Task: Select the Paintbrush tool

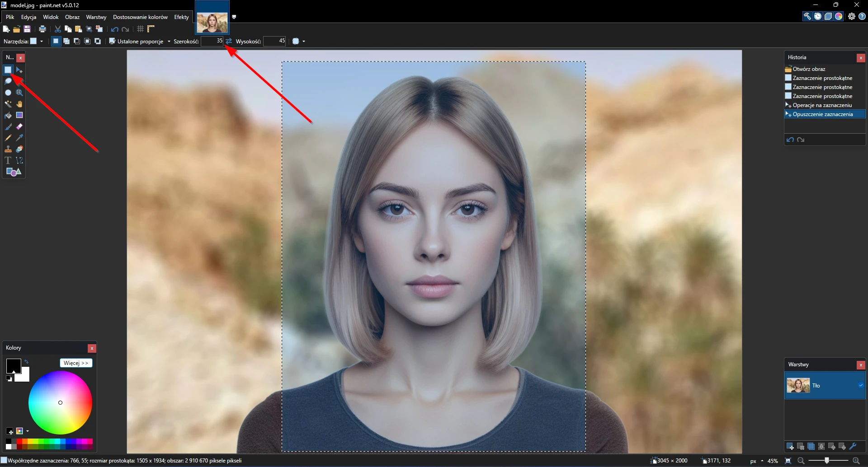Action: coord(8,126)
